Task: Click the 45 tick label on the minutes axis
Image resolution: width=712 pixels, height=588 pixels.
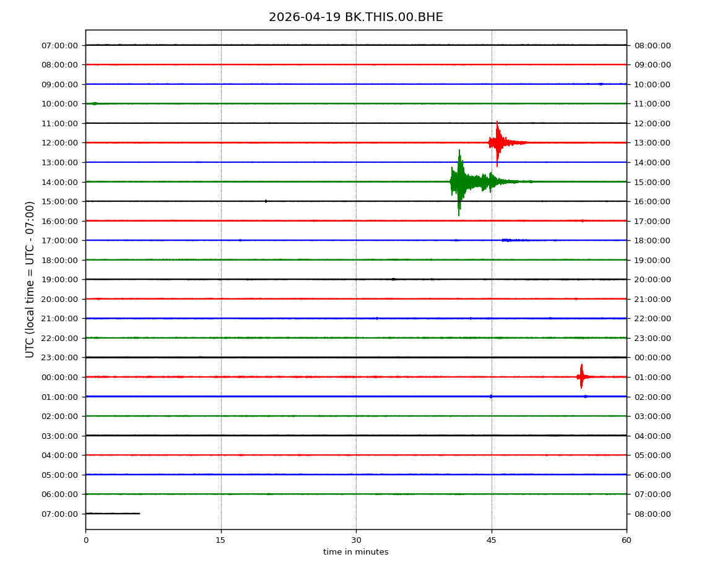Action: pos(492,540)
